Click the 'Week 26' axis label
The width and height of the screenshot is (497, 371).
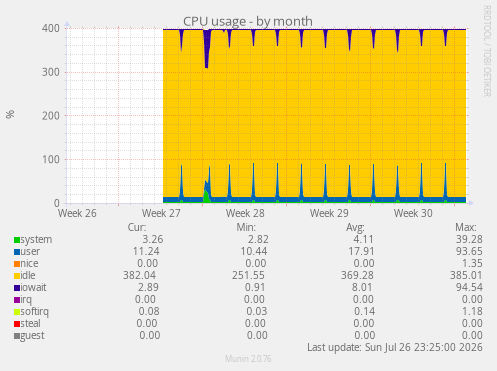click(x=77, y=214)
